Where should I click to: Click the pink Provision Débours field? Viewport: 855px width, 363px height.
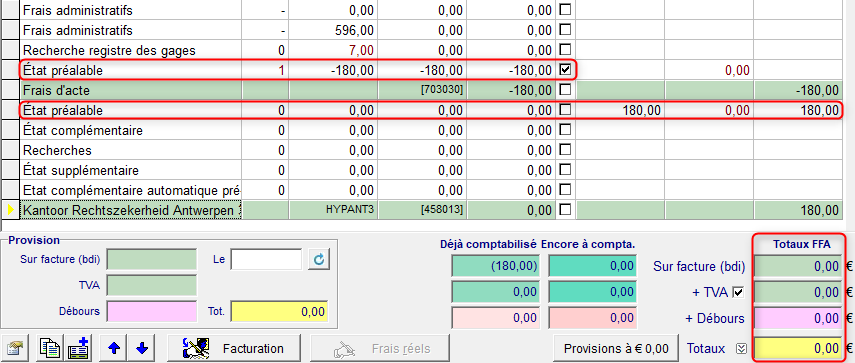point(152,311)
